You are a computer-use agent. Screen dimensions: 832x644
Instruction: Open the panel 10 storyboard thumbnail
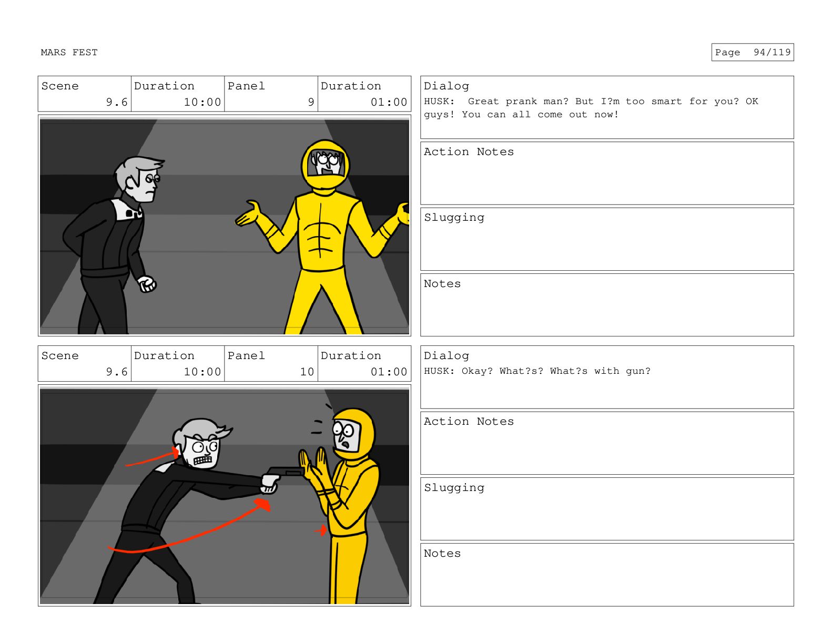(225, 495)
